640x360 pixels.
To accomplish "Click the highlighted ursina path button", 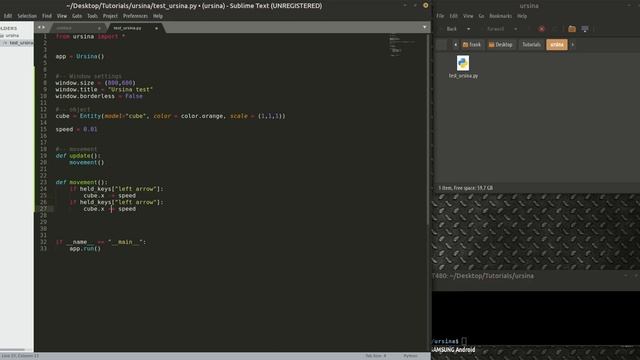I will tap(557, 44).
